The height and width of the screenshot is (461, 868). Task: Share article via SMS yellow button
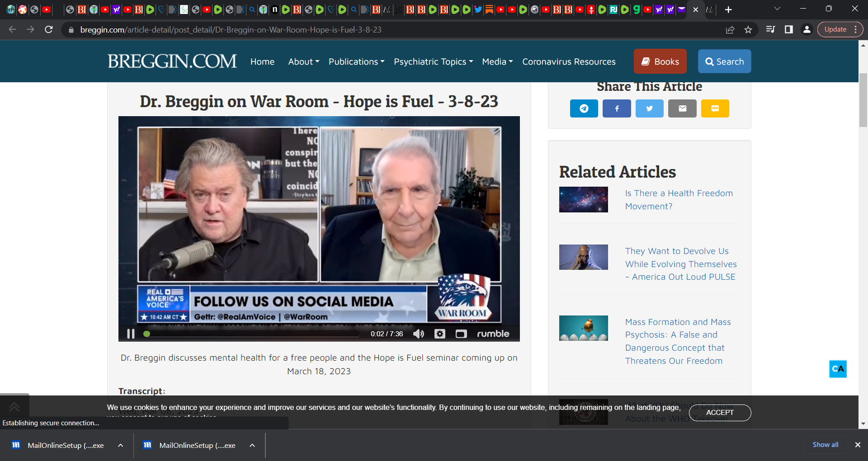coord(715,108)
